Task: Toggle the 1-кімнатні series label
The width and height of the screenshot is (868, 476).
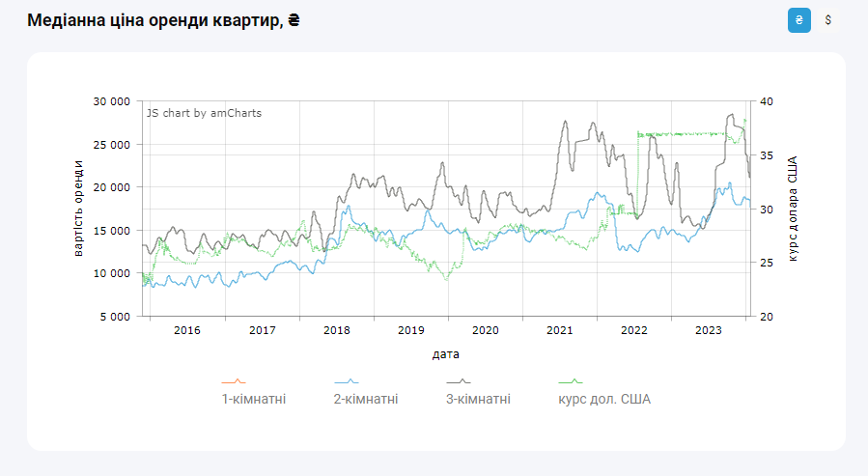Action: pyautogui.click(x=254, y=399)
